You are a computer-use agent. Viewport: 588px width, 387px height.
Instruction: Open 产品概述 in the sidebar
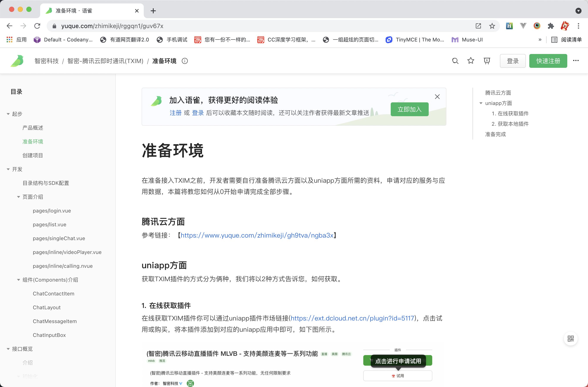[33, 128]
